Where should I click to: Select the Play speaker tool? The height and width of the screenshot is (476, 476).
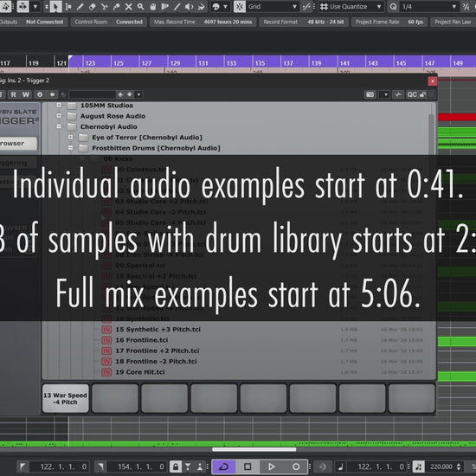click(x=189, y=6)
